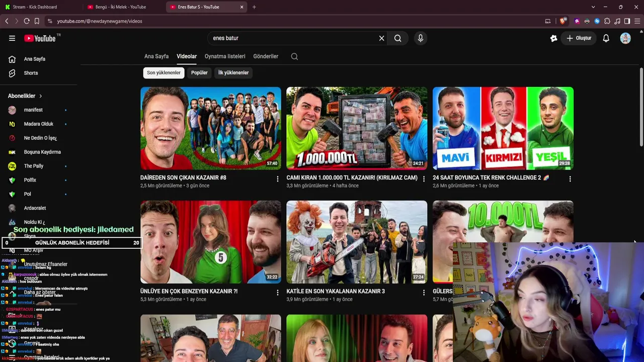Select the channel's Videolar tab

[x=187, y=56]
